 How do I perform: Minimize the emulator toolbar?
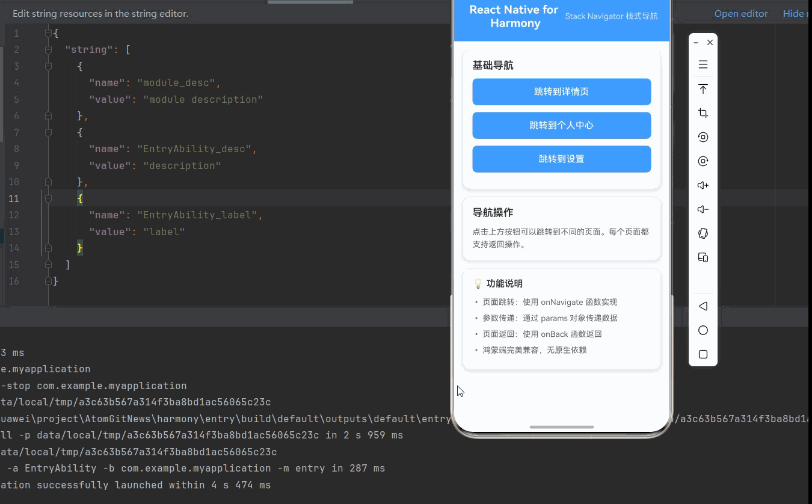pos(696,43)
